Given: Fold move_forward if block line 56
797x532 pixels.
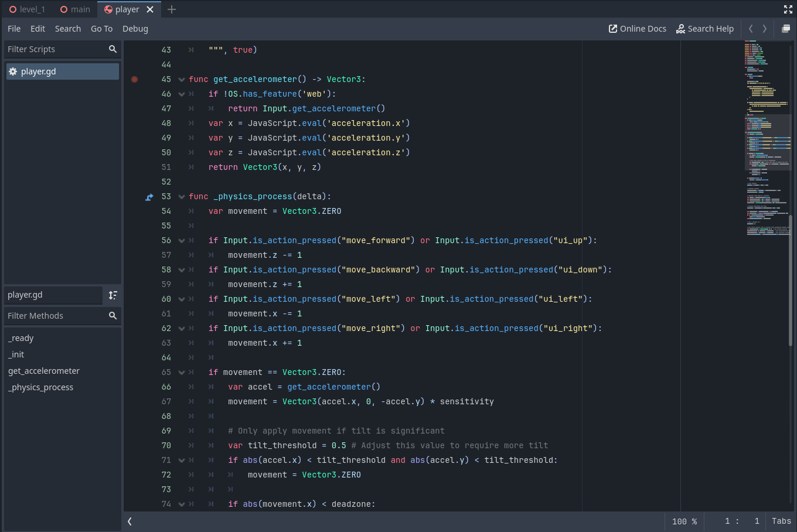Looking at the screenshot, I should (x=182, y=241).
